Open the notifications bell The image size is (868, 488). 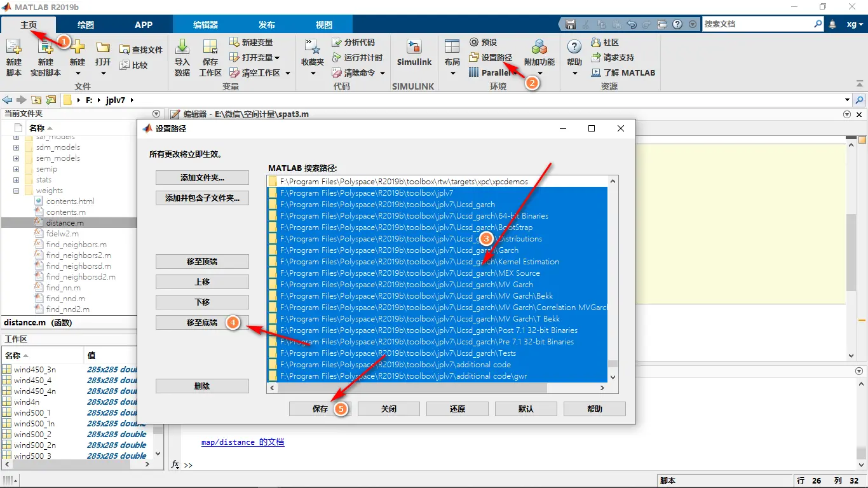[x=833, y=24]
